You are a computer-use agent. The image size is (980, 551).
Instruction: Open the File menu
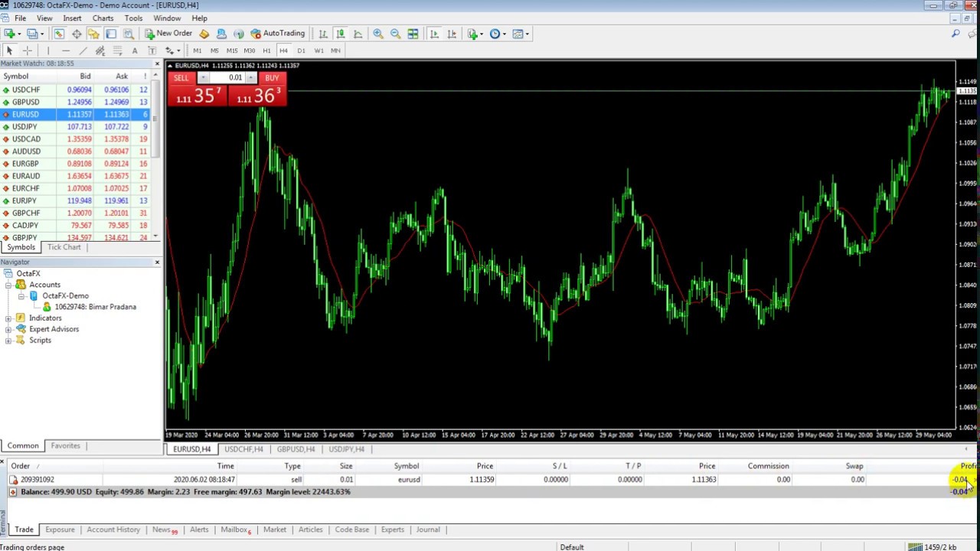(x=20, y=18)
